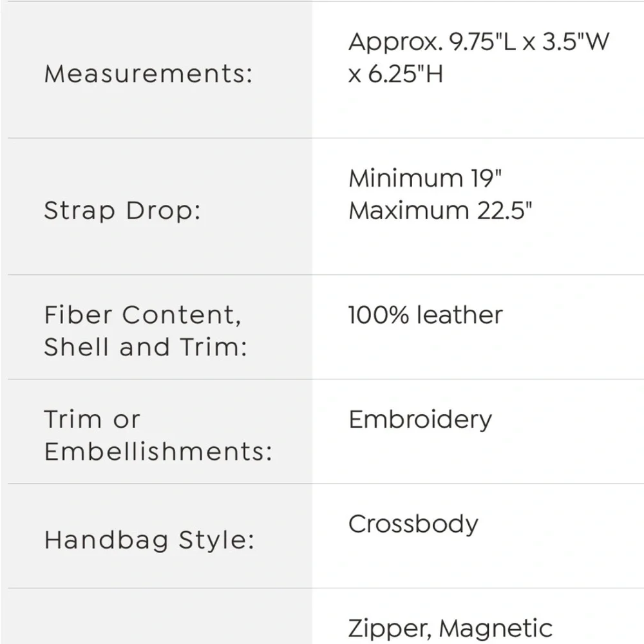Click the Embroidery value
This screenshot has width=644, height=644.
click(x=420, y=420)
